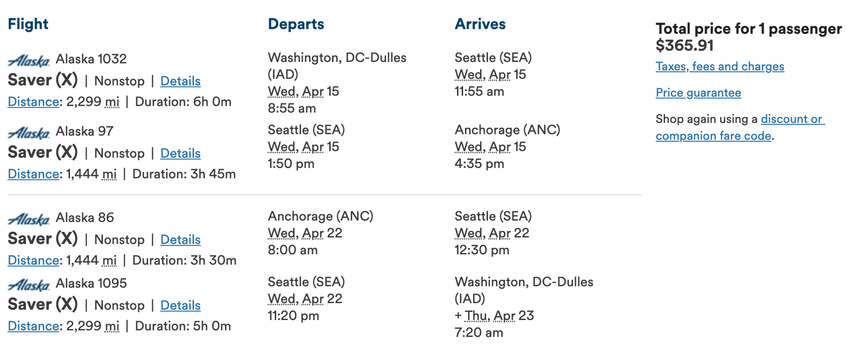Open Distance link for 3h 30m flight
The height and width of the screenshot is (351, 868).
[33, 260]
